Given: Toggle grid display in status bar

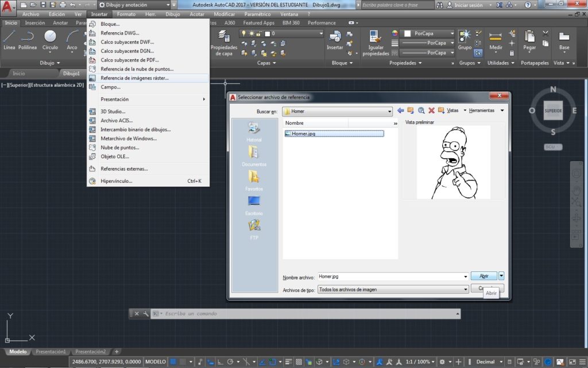Looking at the screenshot, I should [x=173, y=362].
